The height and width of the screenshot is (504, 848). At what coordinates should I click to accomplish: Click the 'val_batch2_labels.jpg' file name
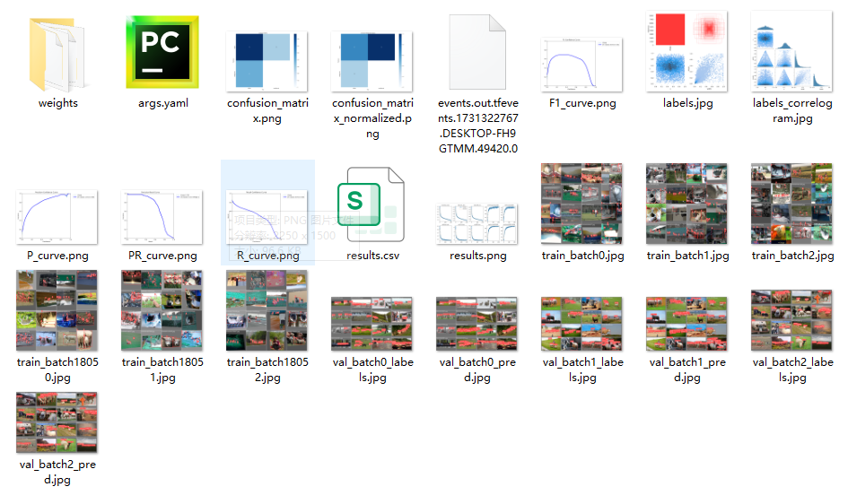coord(792,369)
